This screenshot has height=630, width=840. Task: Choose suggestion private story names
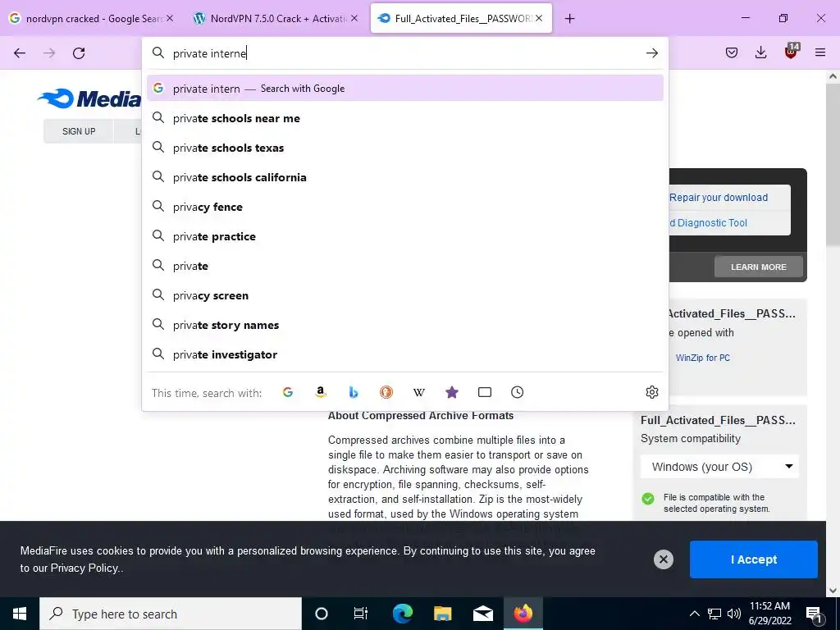click(405, 325)
